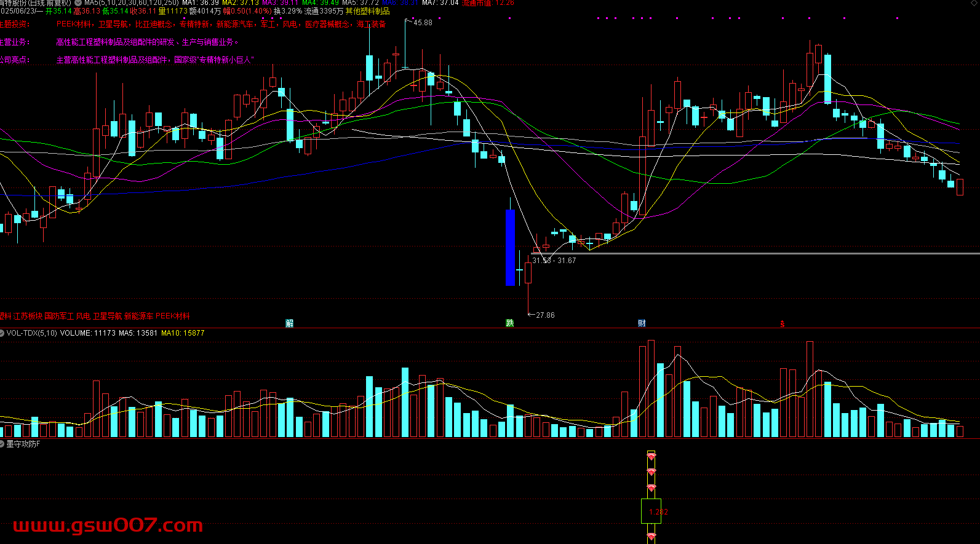
Task: Click the 27.86 low price label
Action: pos(545,315)
